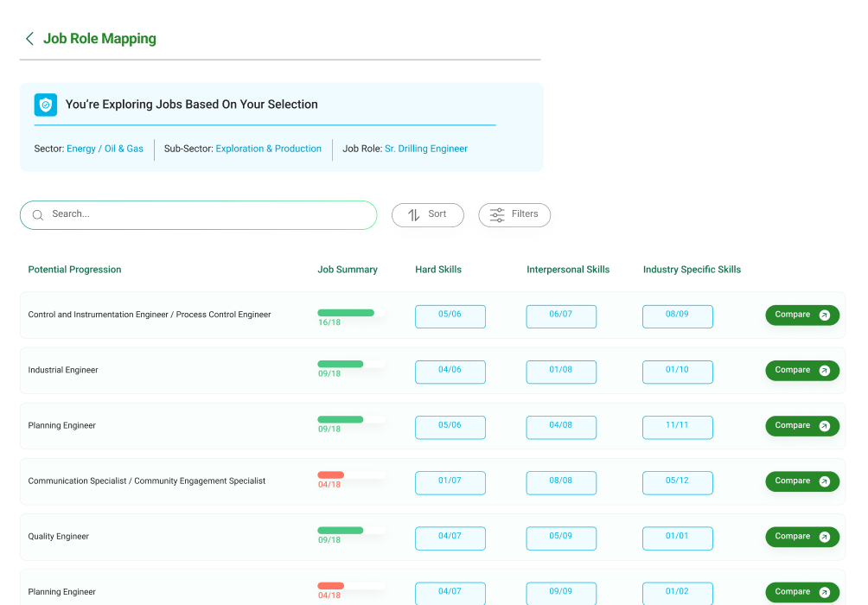Open the Filters panel
The image size is (868, 605).
[514, 215]
